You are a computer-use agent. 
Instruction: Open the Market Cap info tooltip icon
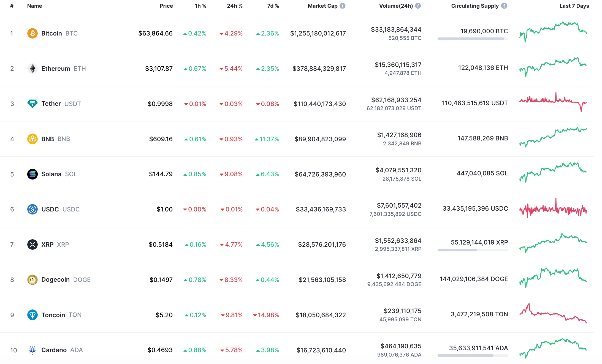pyautogui.click(x=342, y=6)
